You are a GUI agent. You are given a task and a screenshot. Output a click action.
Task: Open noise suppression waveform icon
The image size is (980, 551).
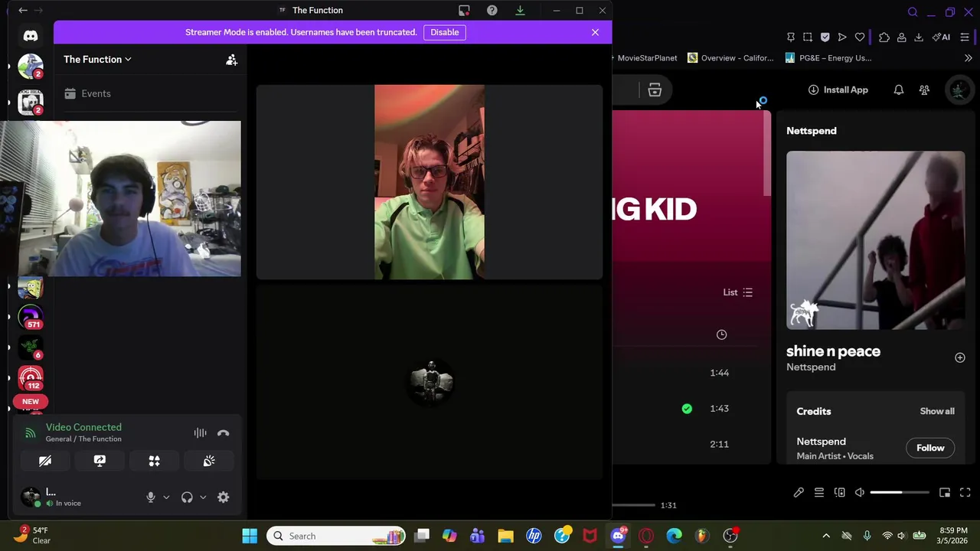pos(200,433)
